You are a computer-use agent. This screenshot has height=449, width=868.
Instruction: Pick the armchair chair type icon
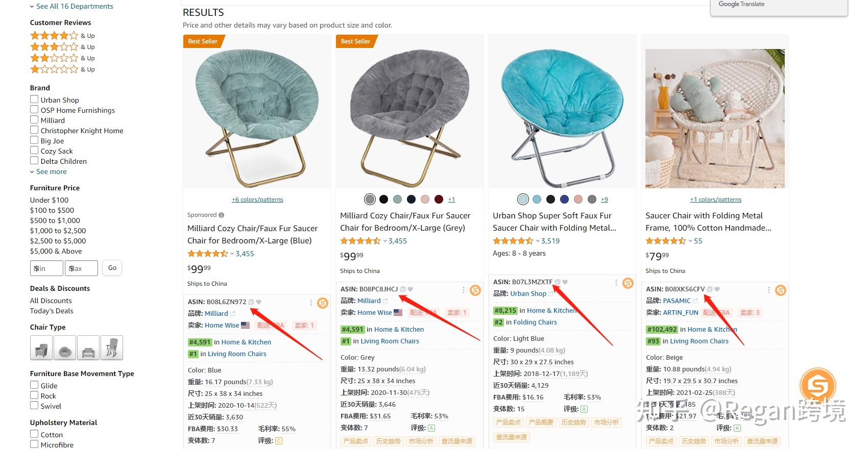pos(41,348)
